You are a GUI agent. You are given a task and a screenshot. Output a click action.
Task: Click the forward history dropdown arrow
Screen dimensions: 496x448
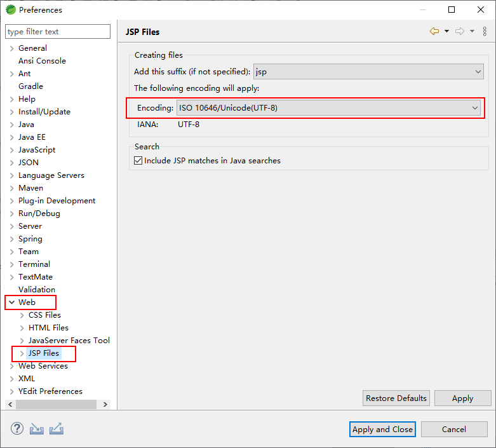(472, 31)
